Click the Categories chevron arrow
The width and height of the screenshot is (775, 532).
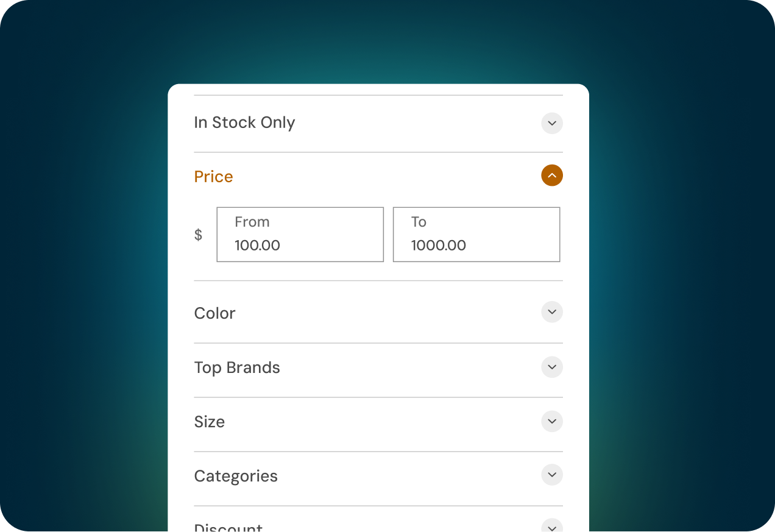(551, 475)
